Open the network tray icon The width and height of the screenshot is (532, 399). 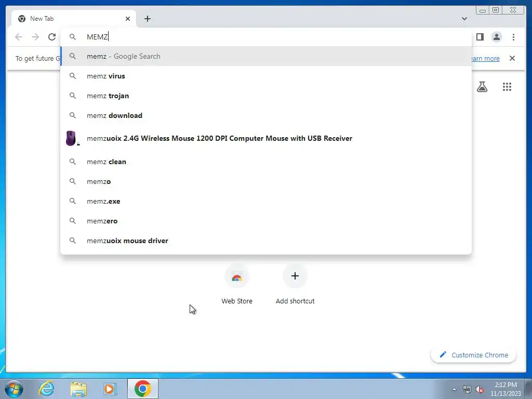pos(467,390)
